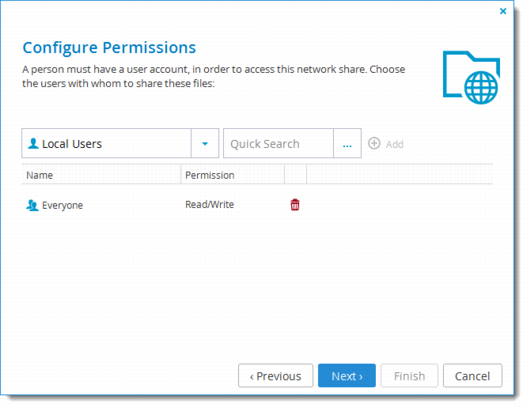
Task: Click the Finish button
Action: pos(409,375)
